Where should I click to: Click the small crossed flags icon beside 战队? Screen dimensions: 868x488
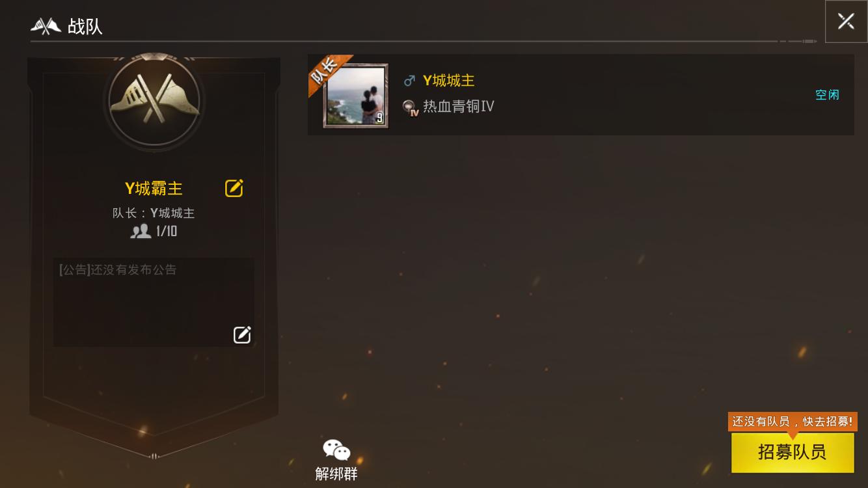click(x=46, y=27)
